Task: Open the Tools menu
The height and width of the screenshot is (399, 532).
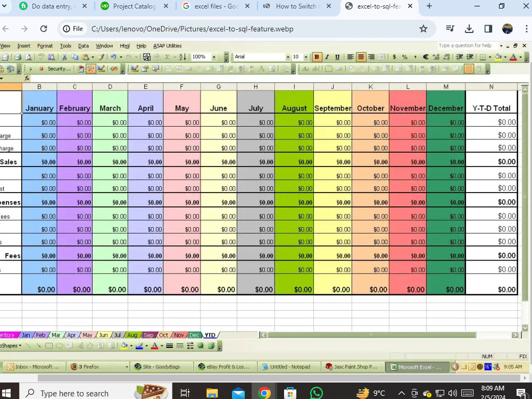Action: [65, 46]
